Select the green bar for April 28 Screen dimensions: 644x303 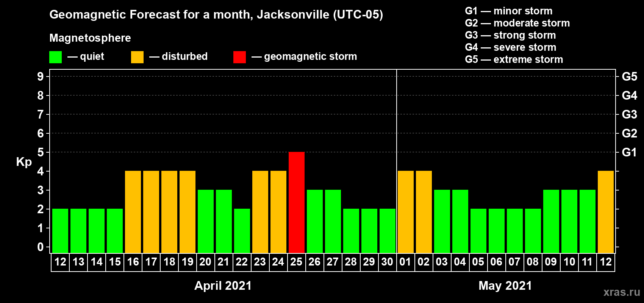tap(351, 231)
